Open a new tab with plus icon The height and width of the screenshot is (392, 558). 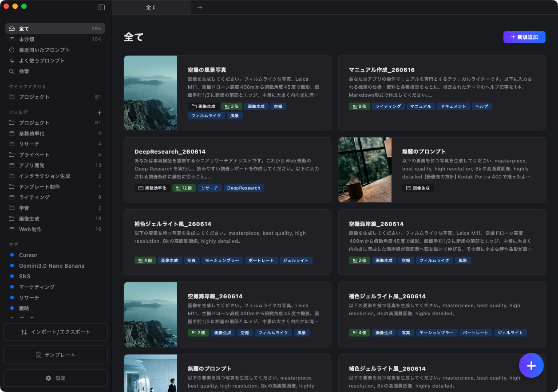pyautogui.click(x=200, y=7)
